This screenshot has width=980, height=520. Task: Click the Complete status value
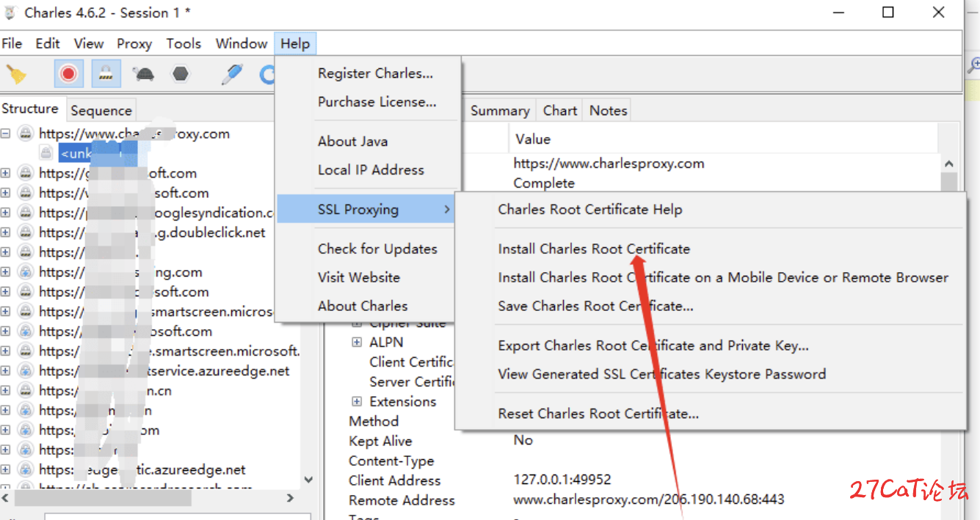pos(544,183)
